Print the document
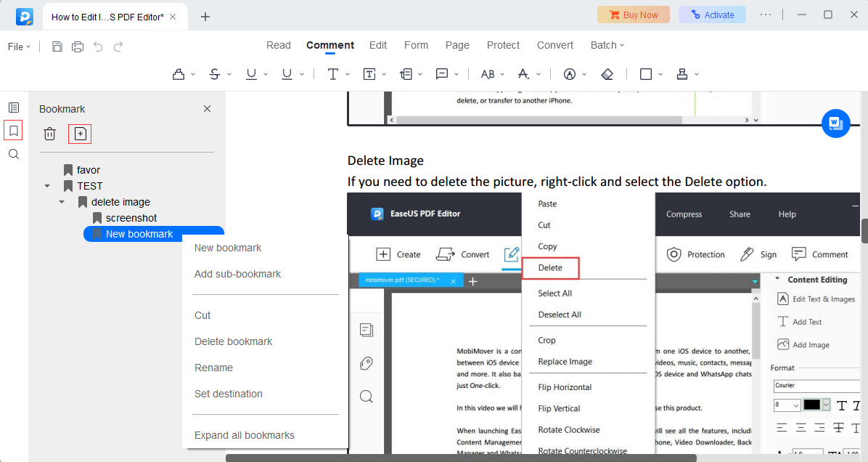 coord(78,46)
